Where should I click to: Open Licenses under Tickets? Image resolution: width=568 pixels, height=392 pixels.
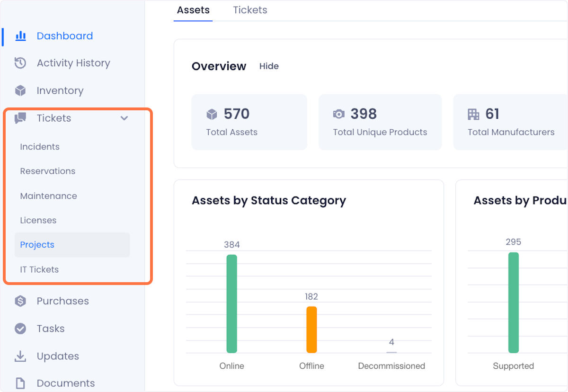pos(38,221)
